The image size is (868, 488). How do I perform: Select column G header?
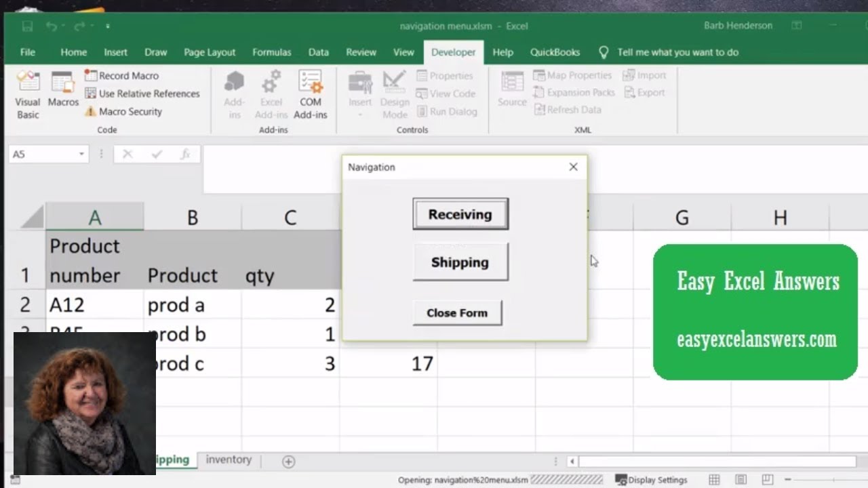click(x=682, y=217)
